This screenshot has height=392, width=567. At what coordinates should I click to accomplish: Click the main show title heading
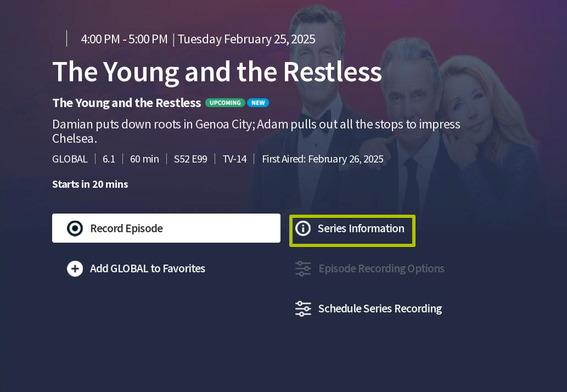click(217, 72)
